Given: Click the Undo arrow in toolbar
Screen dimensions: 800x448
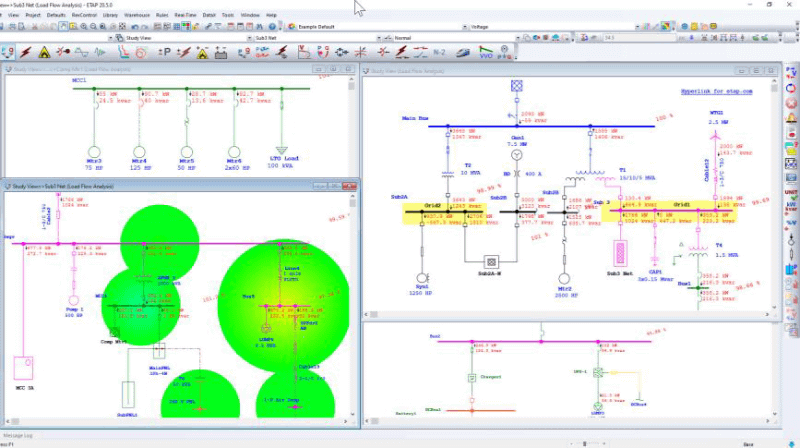Looking at the screenshot, I should [x=135, y=27].
